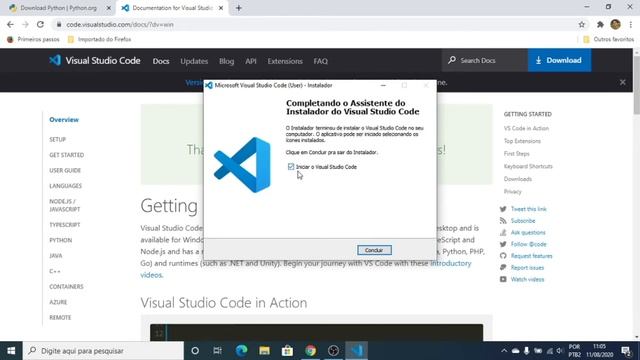
Task: Select Overview in the docs sidebar
Action: (x=64, y=120)
